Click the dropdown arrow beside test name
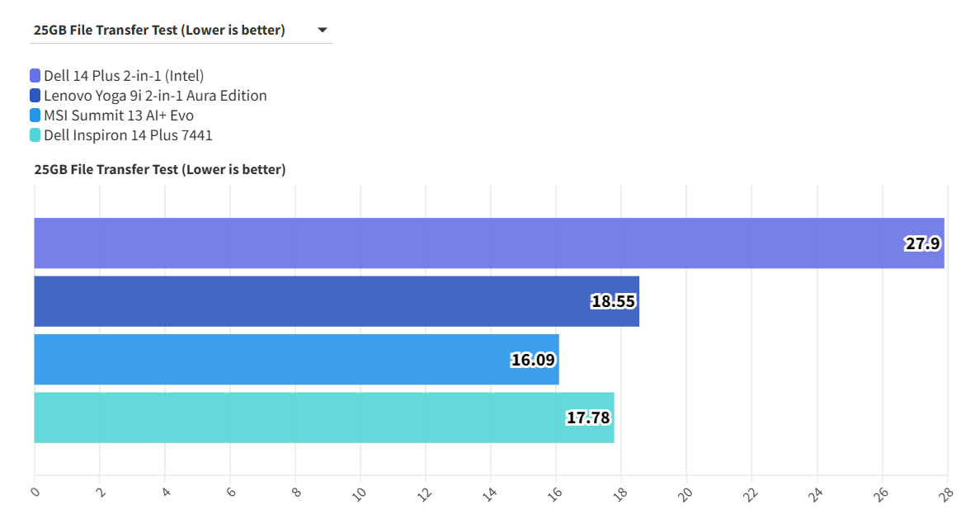Screen dimensions: 980x519 coord(322,31)
